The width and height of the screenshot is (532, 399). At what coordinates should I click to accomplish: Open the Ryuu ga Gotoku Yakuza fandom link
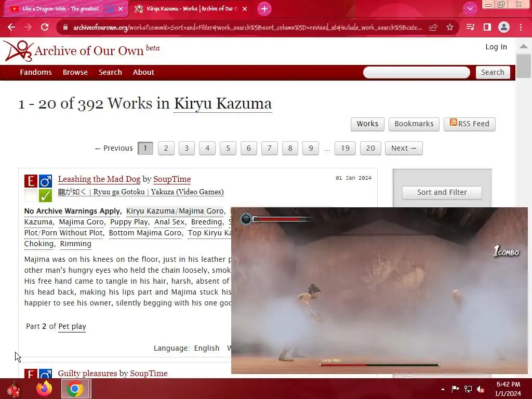[141, 192]
